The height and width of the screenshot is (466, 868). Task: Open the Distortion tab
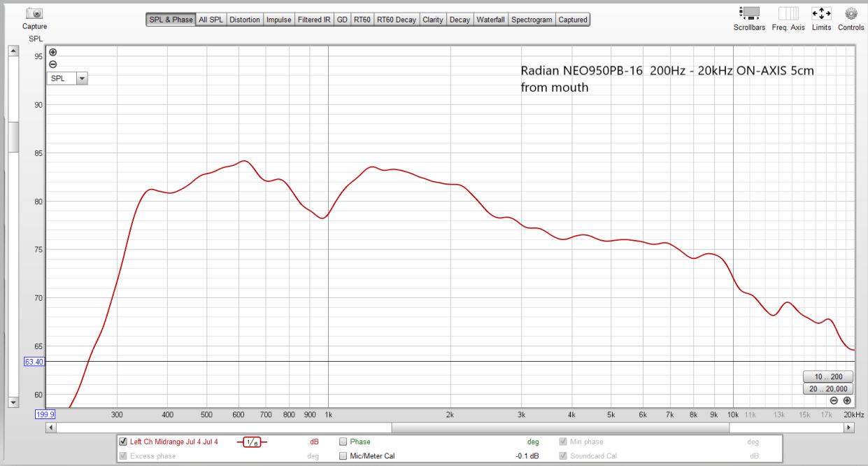(245, 20)
